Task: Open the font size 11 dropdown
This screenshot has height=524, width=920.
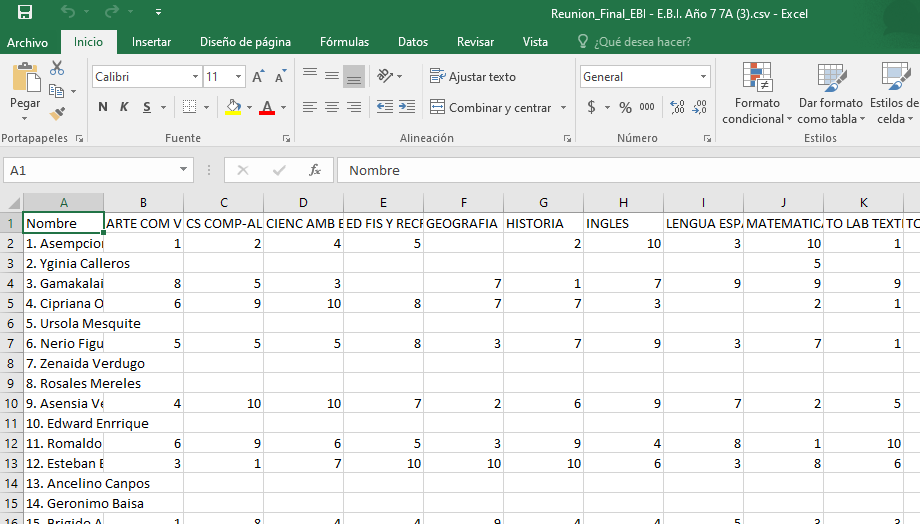Action: click(238, 77)
